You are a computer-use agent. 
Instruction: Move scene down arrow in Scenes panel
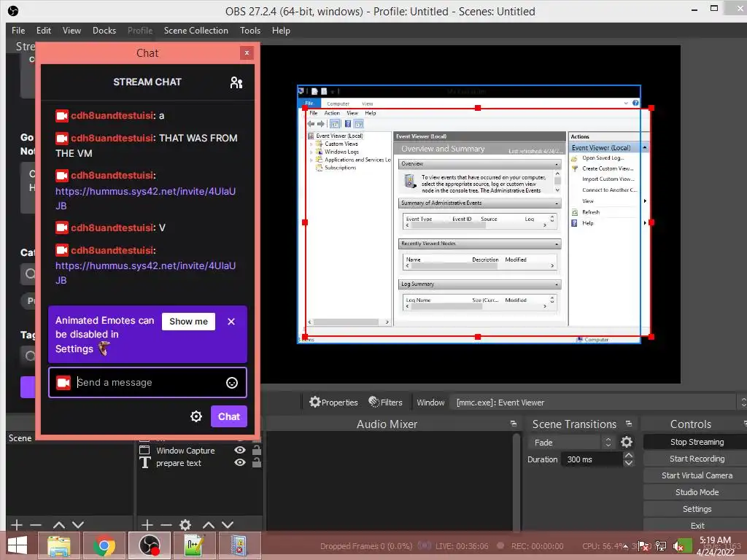[x=78, y=525]
